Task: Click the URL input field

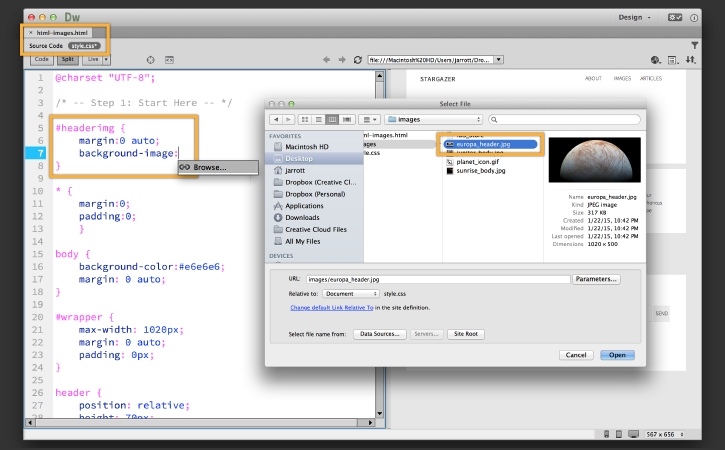Action: click(438, 279)
